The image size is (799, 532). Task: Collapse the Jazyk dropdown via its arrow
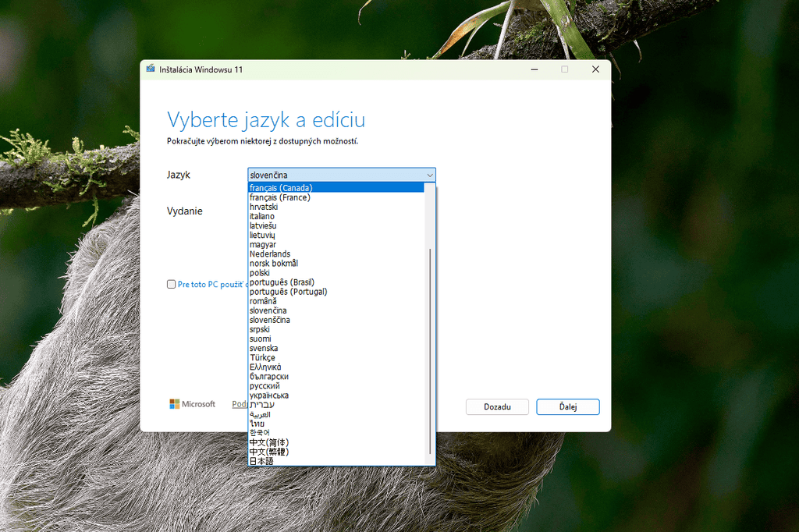[x=430, y=176]
